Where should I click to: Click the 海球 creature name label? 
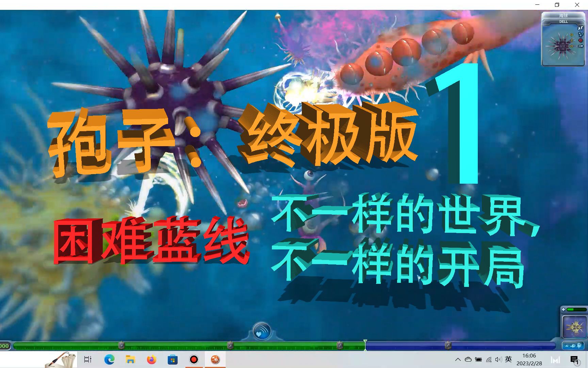(x=563, y=16)
